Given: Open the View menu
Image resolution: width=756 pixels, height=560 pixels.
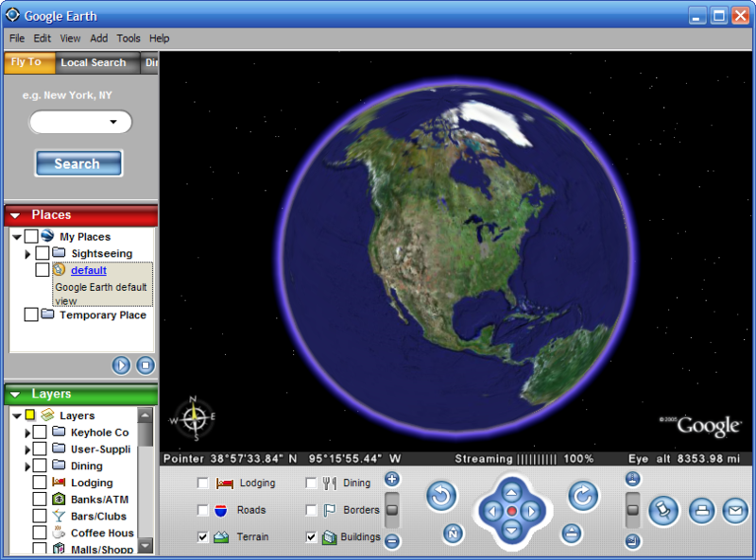Looking at the screenshot, I should tap(70, 38).
